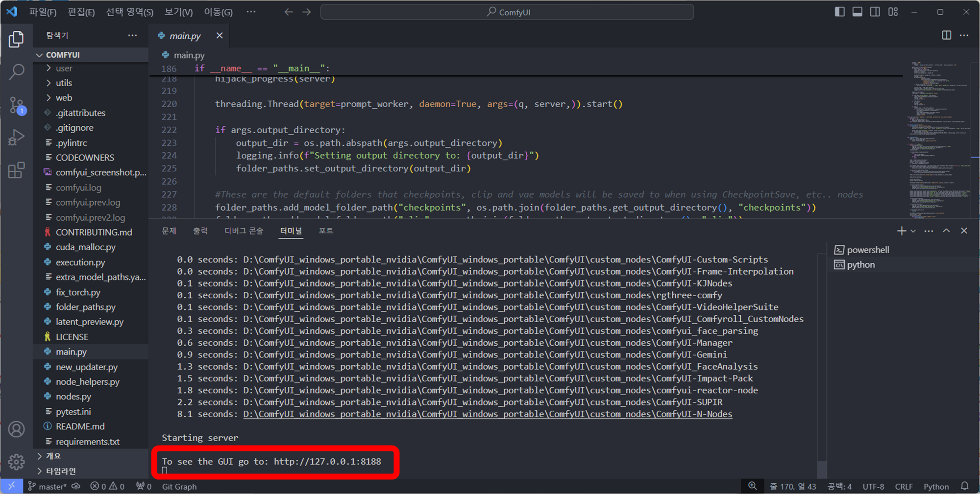
Task: Click the remote window indicator in status bar
Action: point(11,486)
